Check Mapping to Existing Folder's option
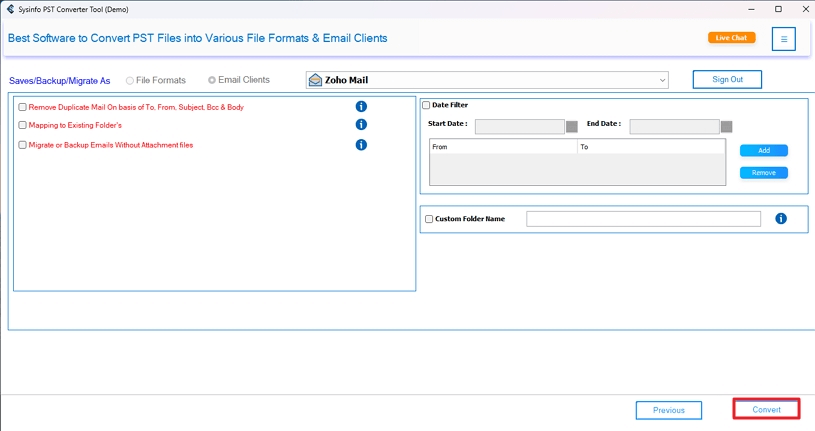Viewport: 815px width, 431px height. 22,125
